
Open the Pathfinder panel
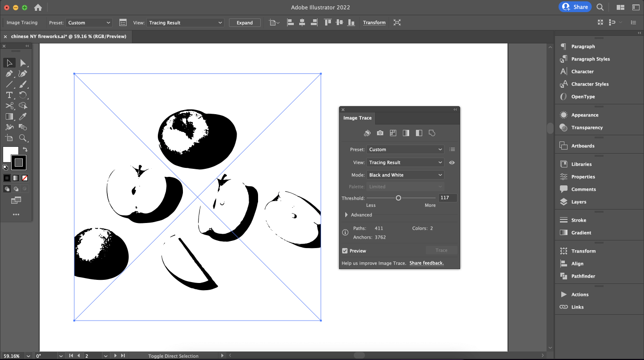point(583,276)
